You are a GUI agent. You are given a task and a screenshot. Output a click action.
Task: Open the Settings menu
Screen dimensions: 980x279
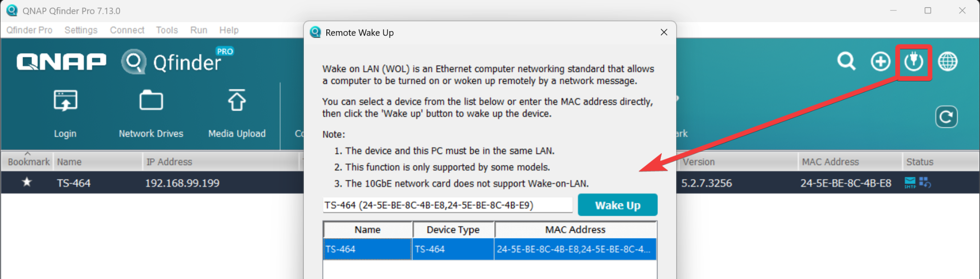(x=81, y=30)
